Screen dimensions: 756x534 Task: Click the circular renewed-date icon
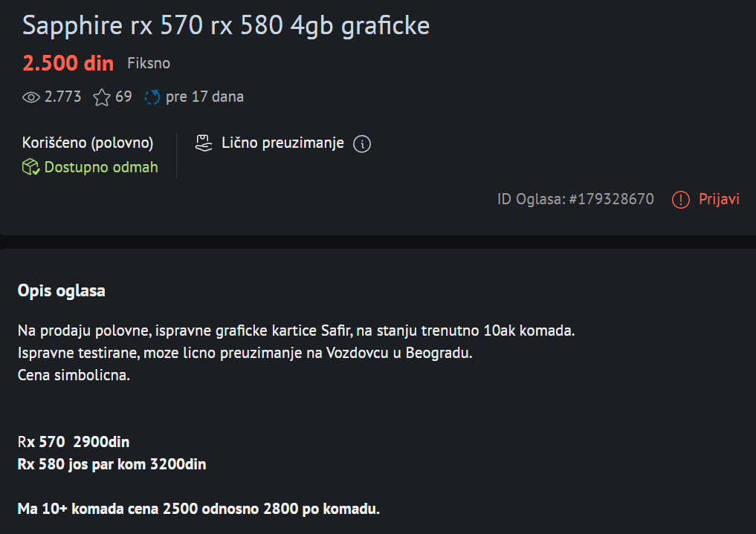[152, 97]
